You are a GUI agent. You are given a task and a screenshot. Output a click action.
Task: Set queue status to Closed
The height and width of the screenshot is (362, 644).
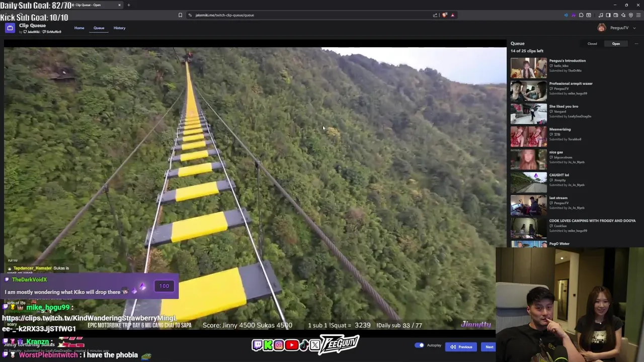592,44
